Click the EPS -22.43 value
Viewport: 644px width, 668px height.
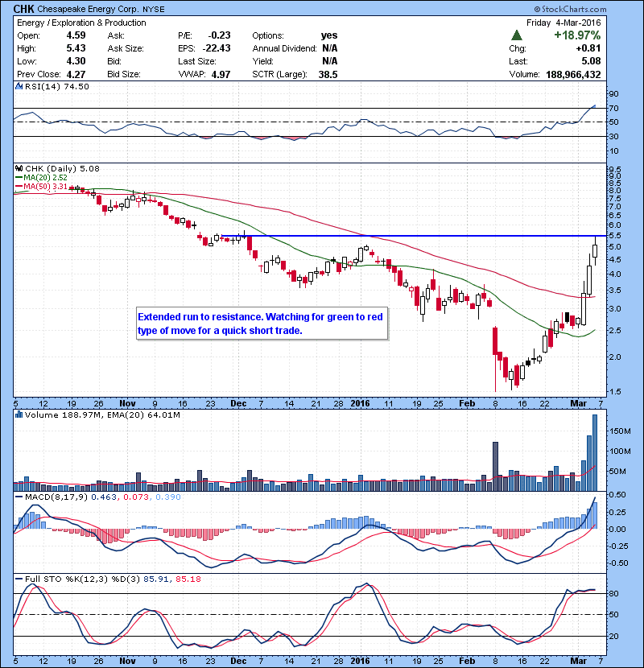pyautogui.click(x=217, y=48)
